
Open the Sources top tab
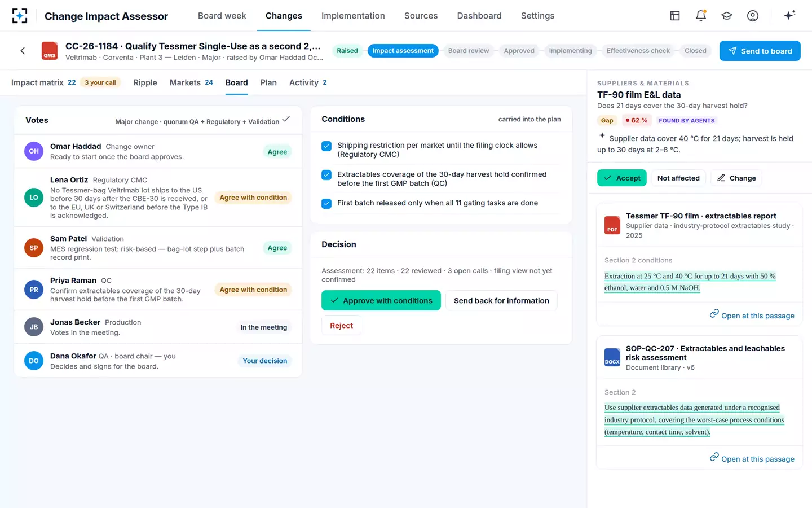tap(421, 16)
